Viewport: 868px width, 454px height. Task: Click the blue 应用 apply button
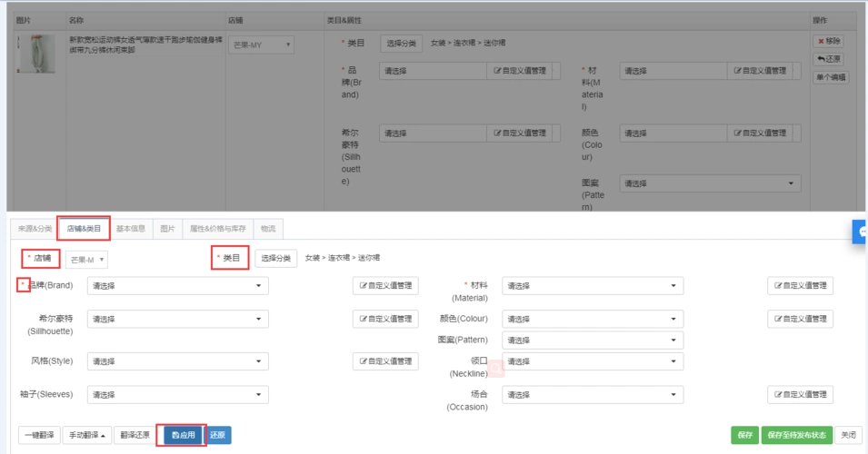click(x=183, y=435)
